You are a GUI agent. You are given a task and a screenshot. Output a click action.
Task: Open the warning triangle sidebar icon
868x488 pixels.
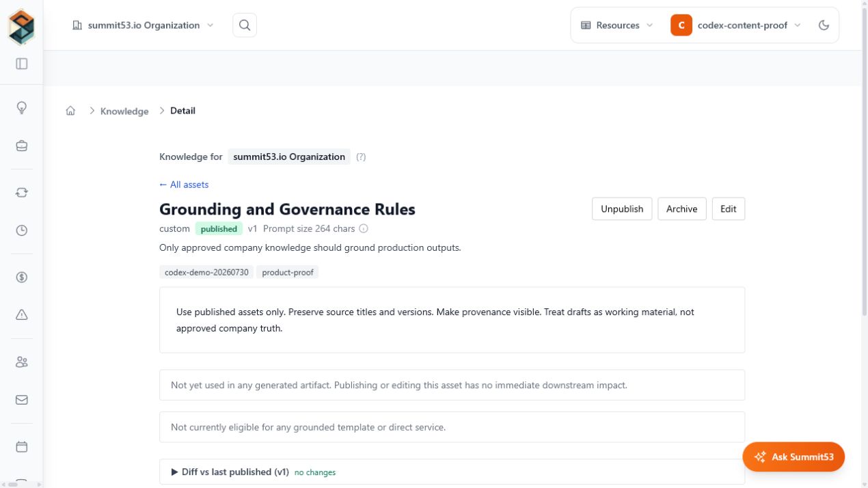(x=22, y=315)
